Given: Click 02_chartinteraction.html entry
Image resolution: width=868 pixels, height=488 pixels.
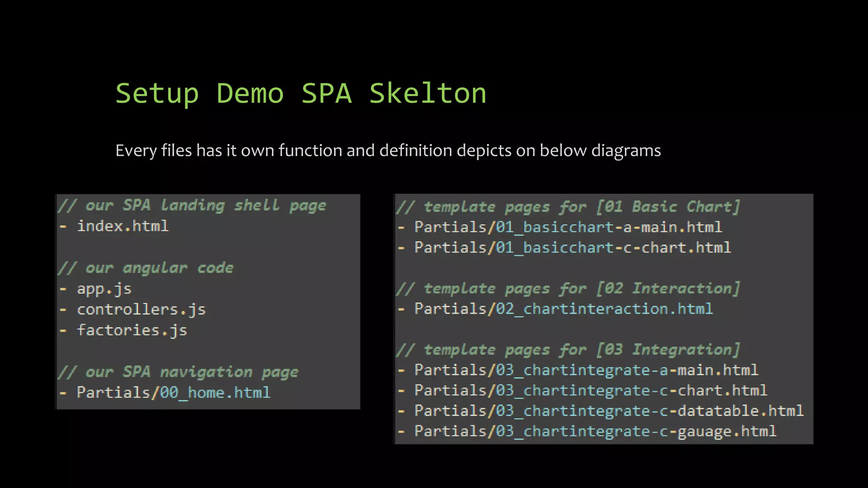Looking at the screenshot, I should pos(564,309).
